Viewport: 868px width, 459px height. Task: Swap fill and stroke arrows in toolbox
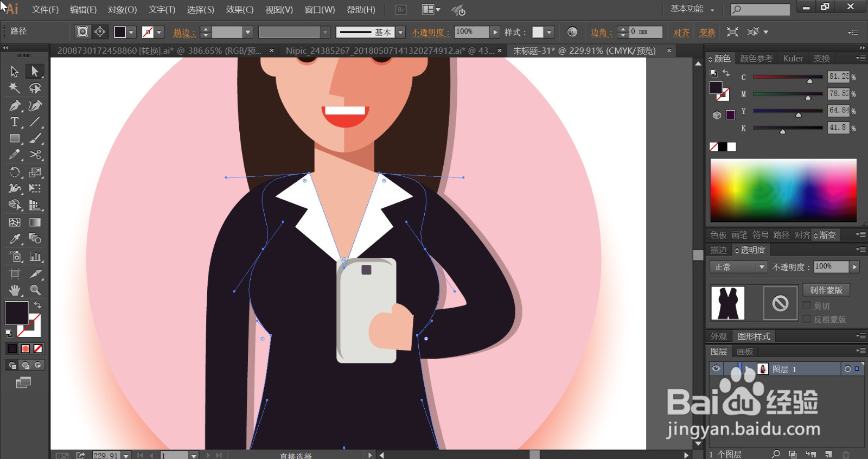(x=37, y=305)
